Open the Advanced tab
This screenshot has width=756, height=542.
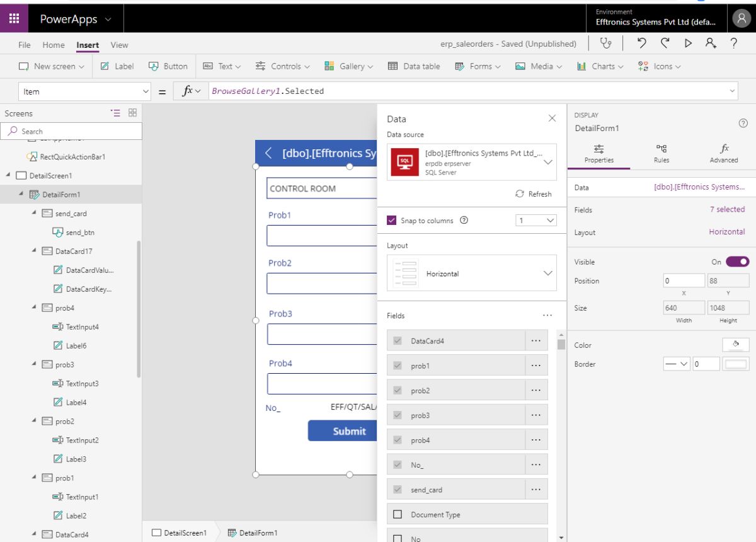pyautogui.click(x=724, y=153)
